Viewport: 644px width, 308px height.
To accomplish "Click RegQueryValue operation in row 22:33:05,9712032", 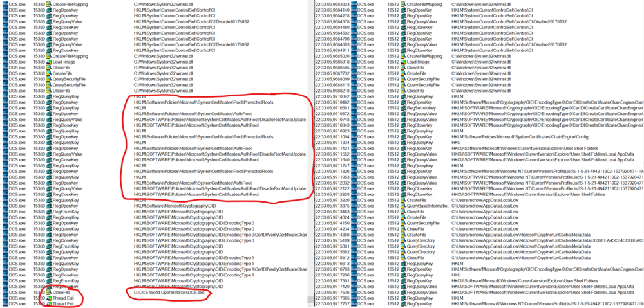I will 422,183.
